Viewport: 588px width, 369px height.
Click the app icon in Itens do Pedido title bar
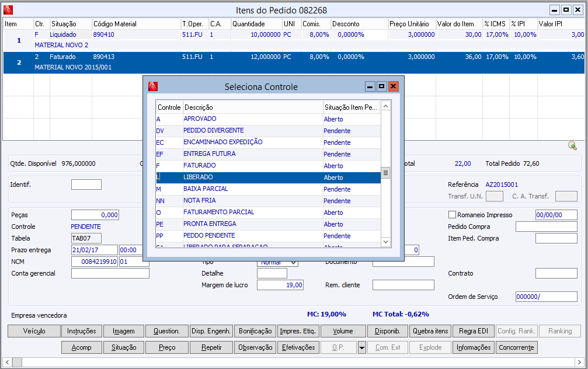point(8,10)
